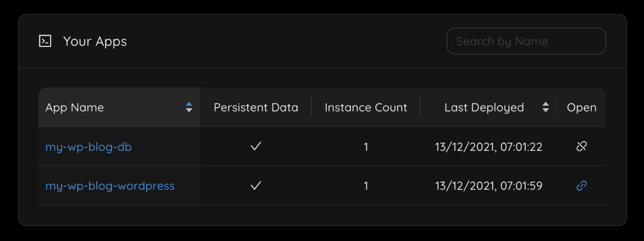Screen dimensions: 644x241
Task: Click the 07:01:59 deployment timestamp
Action: (488, 186)
